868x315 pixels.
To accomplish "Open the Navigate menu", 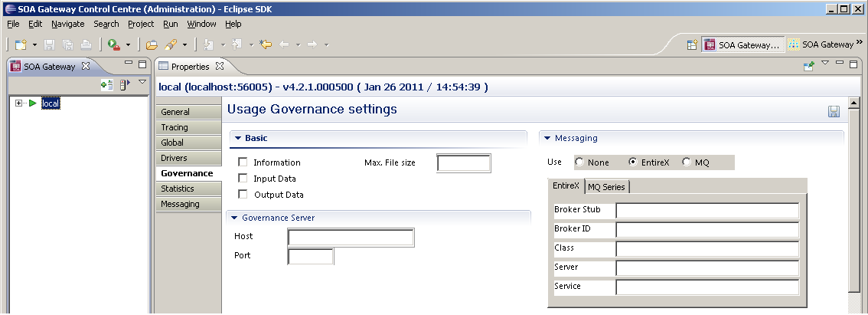I will [68, 24].
